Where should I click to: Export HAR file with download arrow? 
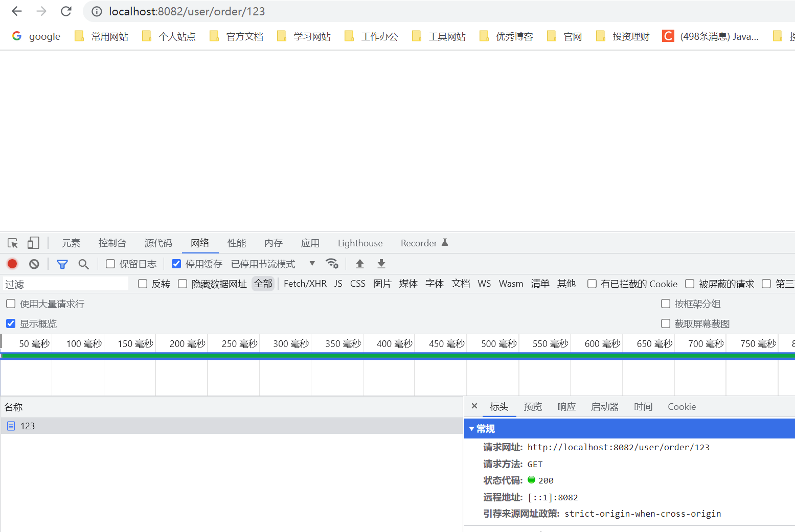381,264
